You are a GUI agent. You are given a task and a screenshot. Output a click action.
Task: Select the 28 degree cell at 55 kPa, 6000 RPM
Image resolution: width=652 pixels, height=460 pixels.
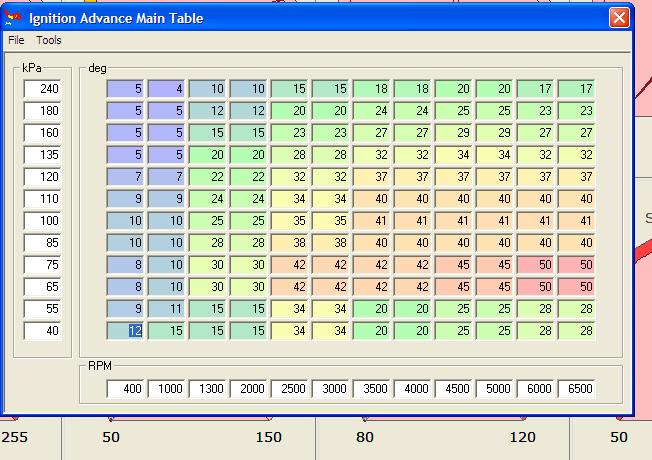point(536,309)
